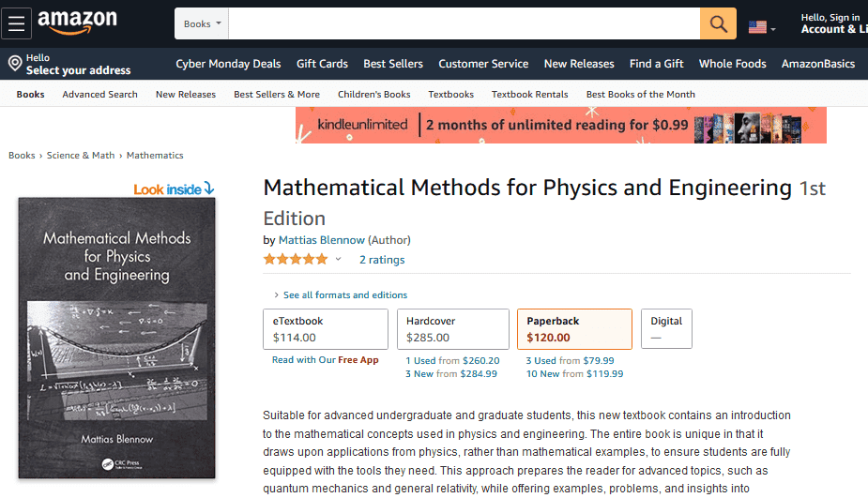Click the book title heading

544,203
